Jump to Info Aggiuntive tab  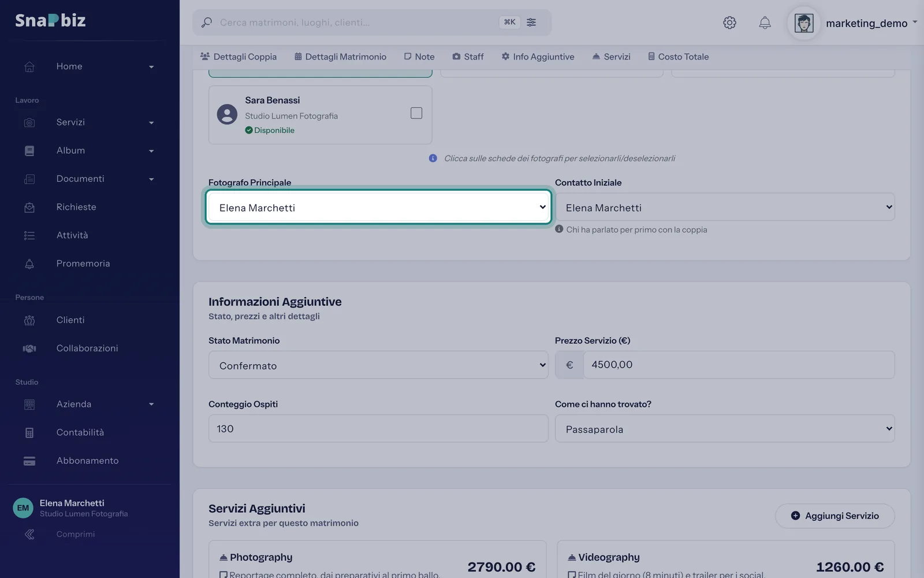pos(538,57)
